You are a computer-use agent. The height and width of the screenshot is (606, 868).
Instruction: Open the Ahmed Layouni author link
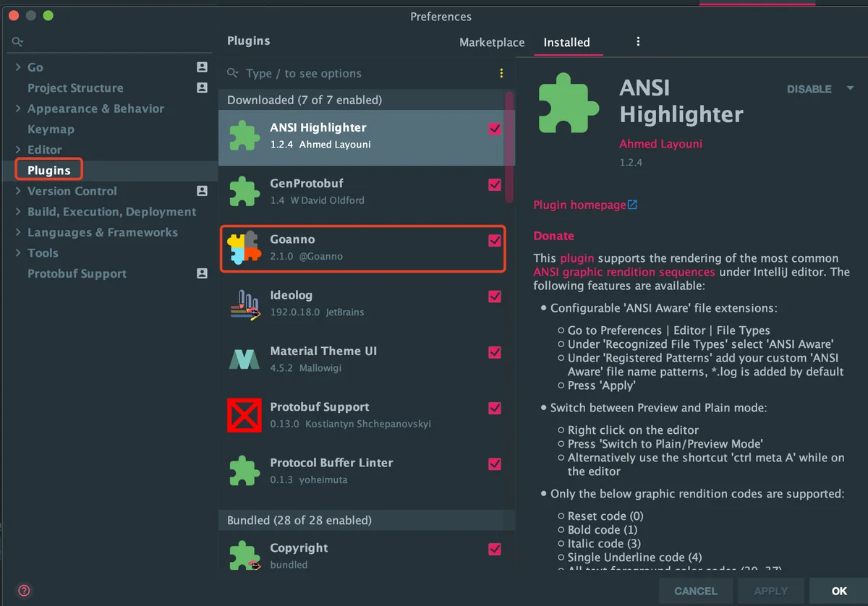click(661, 144)
